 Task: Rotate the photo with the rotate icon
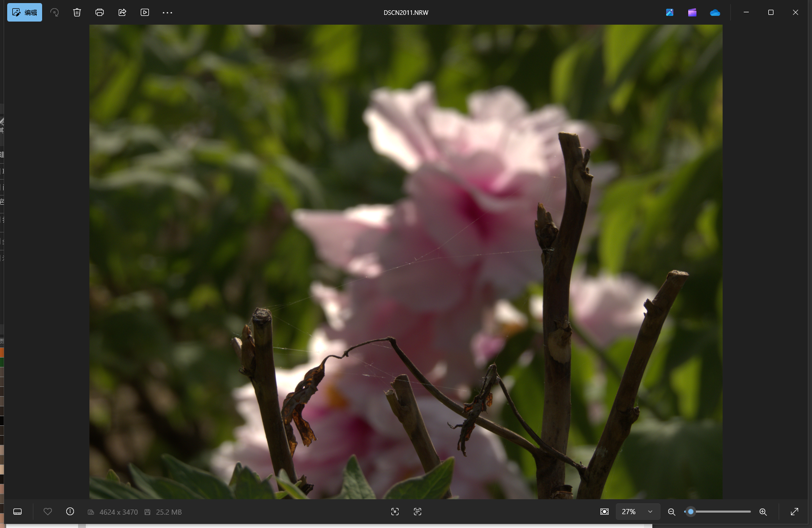(54, 12)
